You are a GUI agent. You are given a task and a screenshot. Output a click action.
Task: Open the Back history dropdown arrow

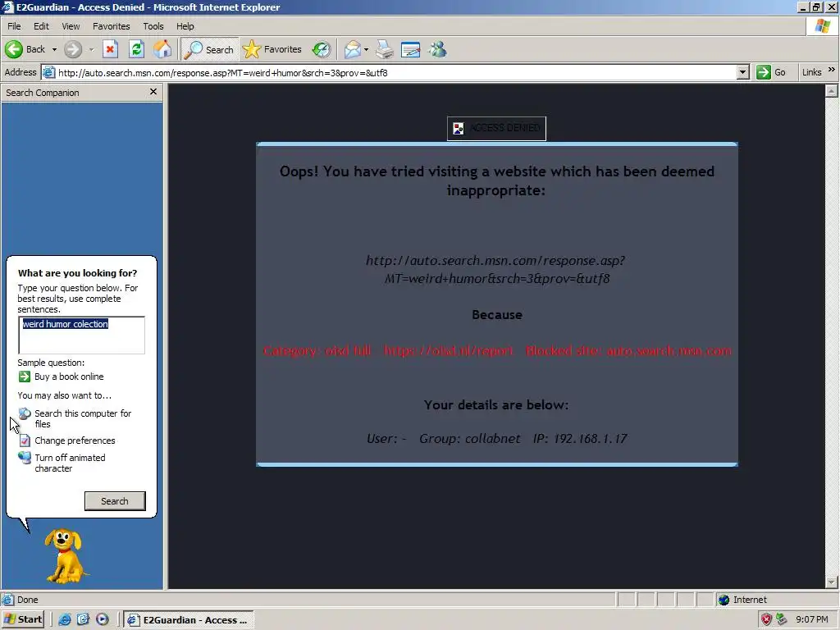[x=54, y=49]
